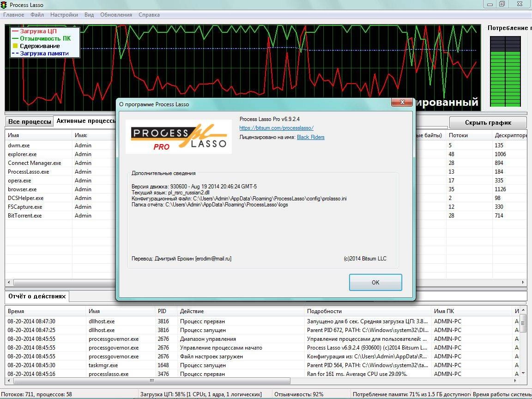Select the Файл настроек загружен log entry
The height and width of the screenshot is (399, 532).
(x=262, y=356)
